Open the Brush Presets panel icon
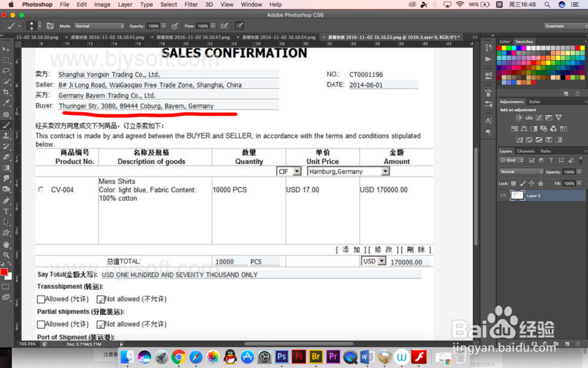This screenshot has width=588, height=368. pyautogui.click(x=488, y=104)
